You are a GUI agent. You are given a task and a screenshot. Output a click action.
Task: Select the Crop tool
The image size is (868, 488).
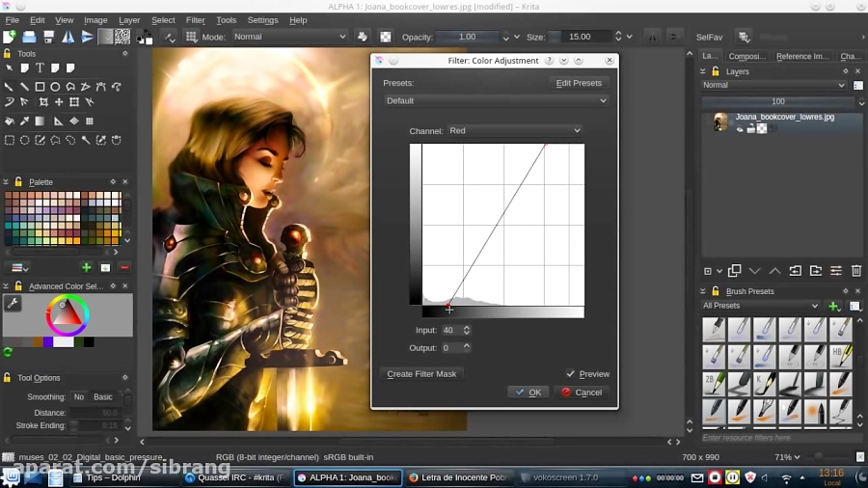coord(43,102)
